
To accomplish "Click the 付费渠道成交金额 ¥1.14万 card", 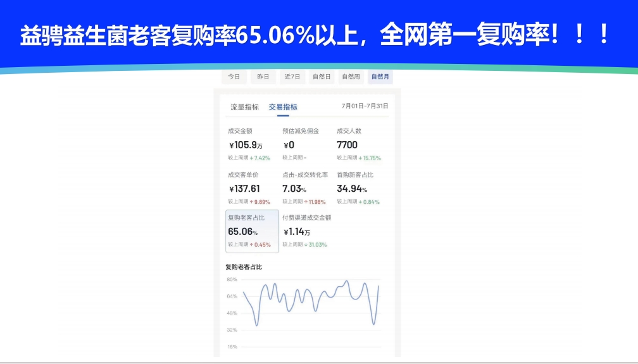I will pyautogui.click(x=306, y=231).
